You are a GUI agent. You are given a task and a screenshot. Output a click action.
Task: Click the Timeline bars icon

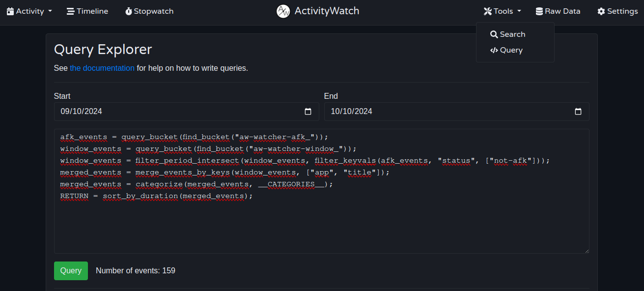71,11
